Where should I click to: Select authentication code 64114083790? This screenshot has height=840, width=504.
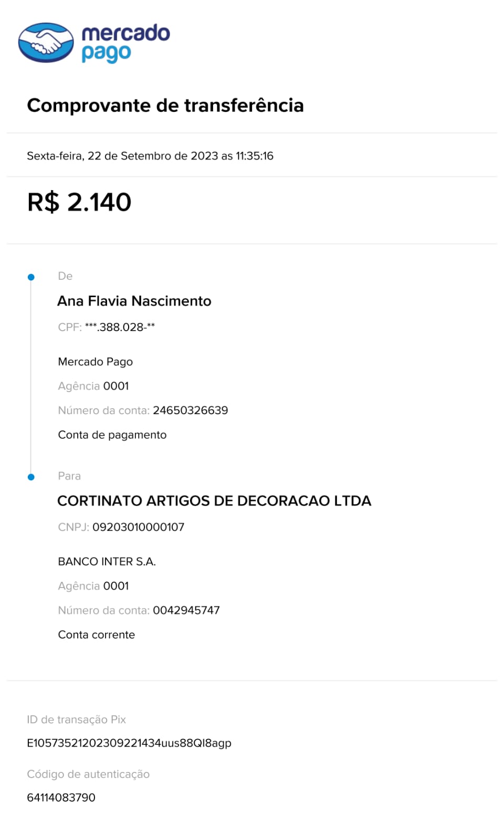click(x=61, y=797)
